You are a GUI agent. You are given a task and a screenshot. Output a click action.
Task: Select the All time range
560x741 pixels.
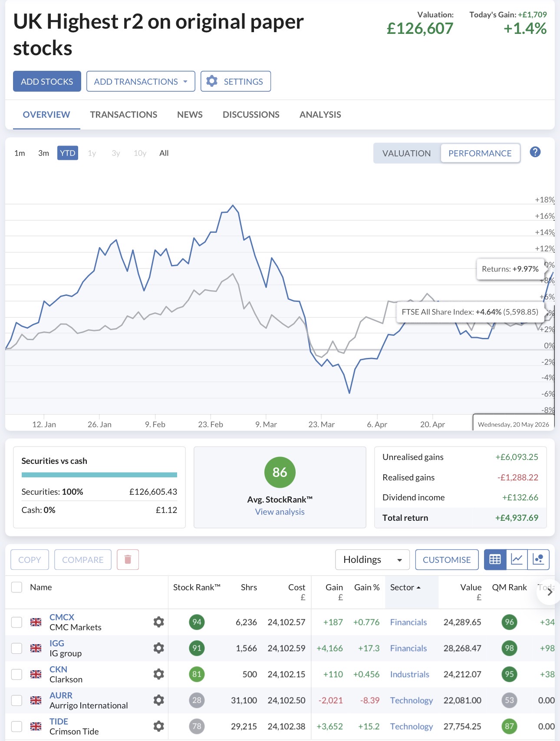click(x=164, y=153)
